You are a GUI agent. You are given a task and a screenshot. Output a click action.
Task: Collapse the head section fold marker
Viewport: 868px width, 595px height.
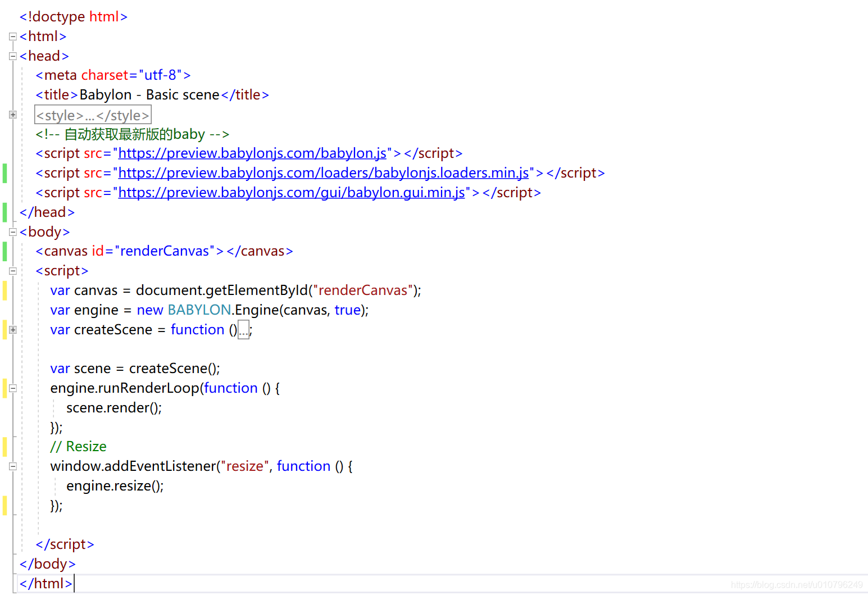pyautogui.click(x=13, y=56)
